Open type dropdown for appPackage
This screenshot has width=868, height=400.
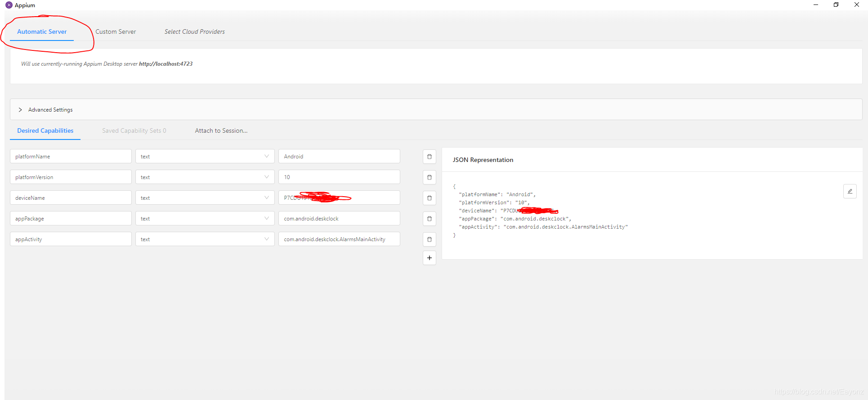point(205,219)
